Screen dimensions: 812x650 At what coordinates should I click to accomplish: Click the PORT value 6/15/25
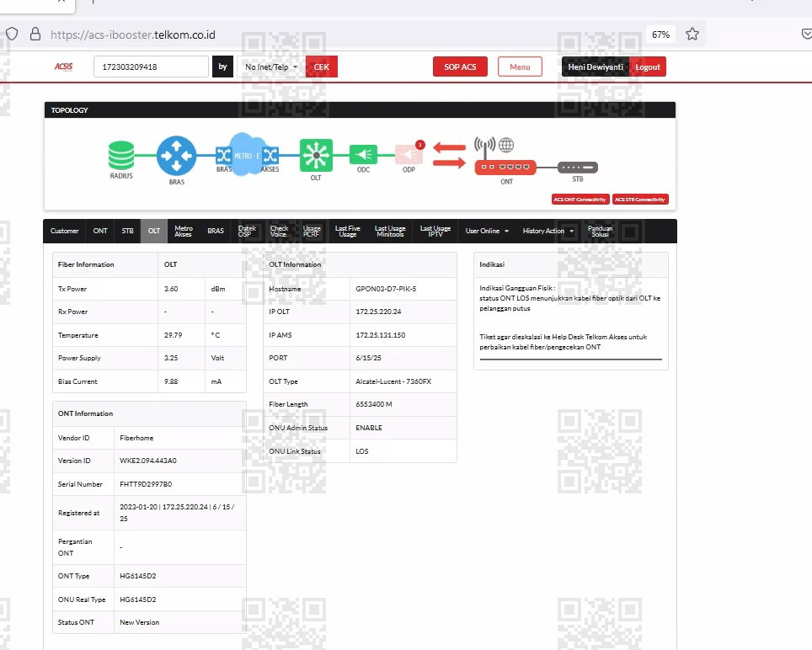point(368,358)
